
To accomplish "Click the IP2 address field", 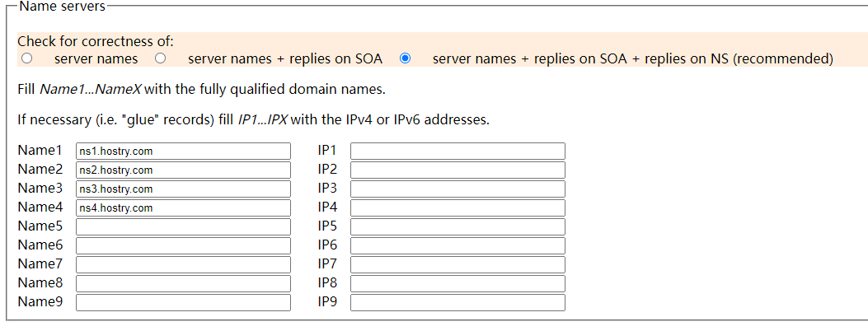I will (457, 170).
